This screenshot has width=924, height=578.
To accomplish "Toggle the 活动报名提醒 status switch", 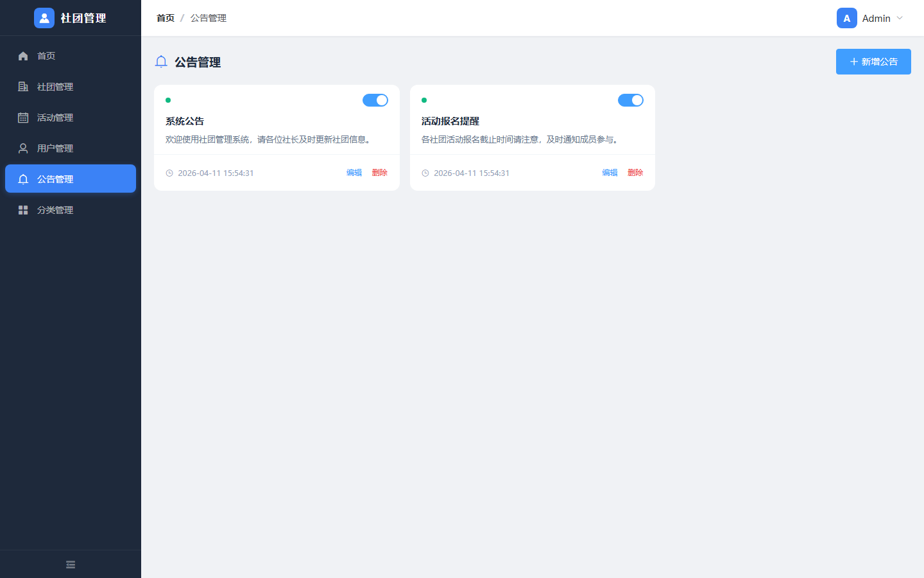I will (x=631, y=100).
